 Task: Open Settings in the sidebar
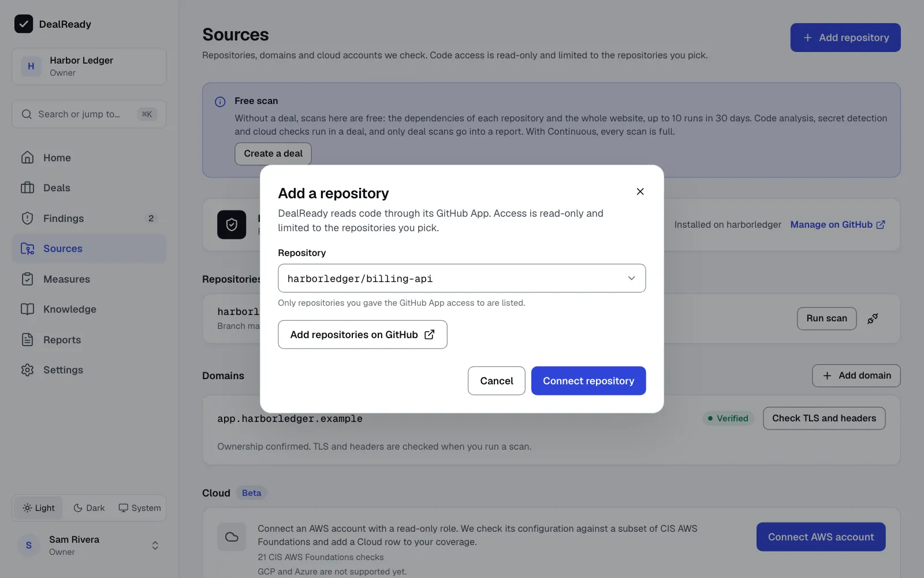89,370
